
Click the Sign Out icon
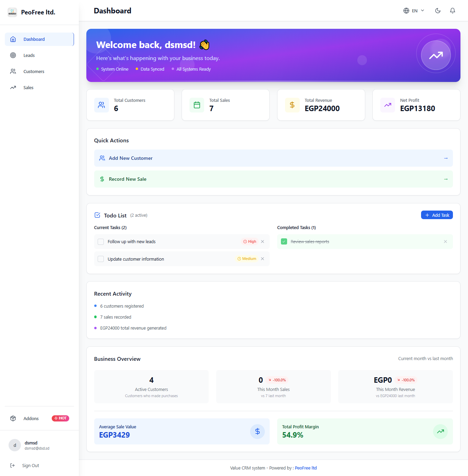(13, 465)
